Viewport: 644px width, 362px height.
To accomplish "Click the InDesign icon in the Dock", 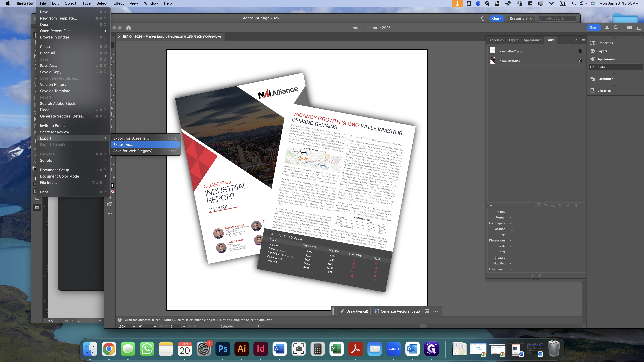I will click(x=260, y=348).
